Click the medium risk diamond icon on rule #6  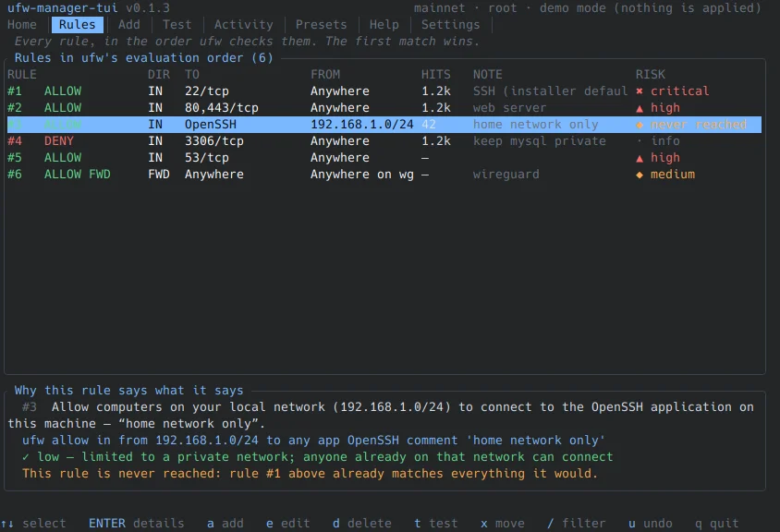click(x=640, y=175)
